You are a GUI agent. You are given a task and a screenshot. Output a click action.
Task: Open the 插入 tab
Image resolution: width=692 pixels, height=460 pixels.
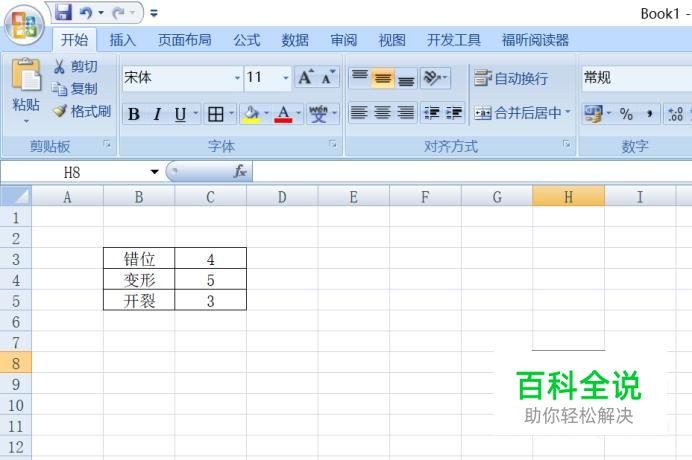click(x=123, y=40)
